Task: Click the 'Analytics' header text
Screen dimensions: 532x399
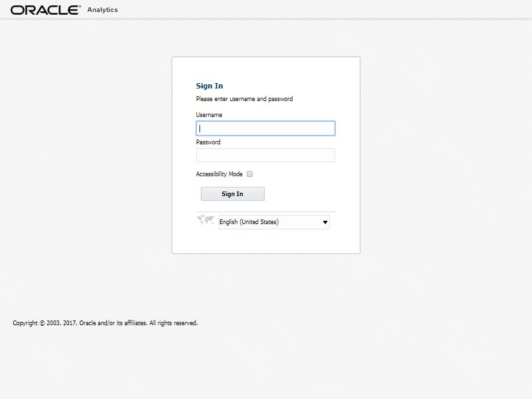Action: tap(102, 10)
